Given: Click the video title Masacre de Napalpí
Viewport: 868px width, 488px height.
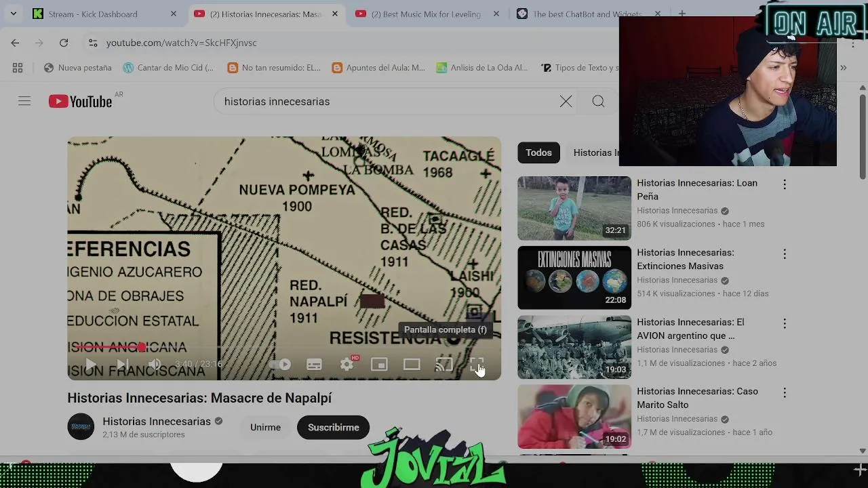Looking at the screenshot, I should click(x=199, y=398).
